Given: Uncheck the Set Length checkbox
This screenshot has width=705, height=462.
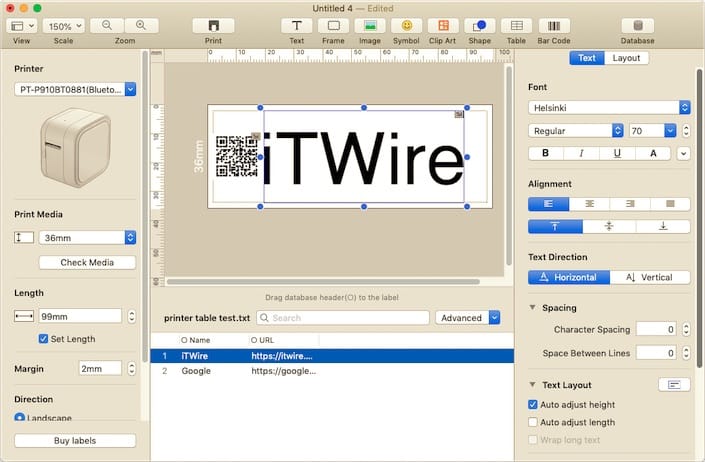Looking at the screenshot, I should [x=43, y=339].
